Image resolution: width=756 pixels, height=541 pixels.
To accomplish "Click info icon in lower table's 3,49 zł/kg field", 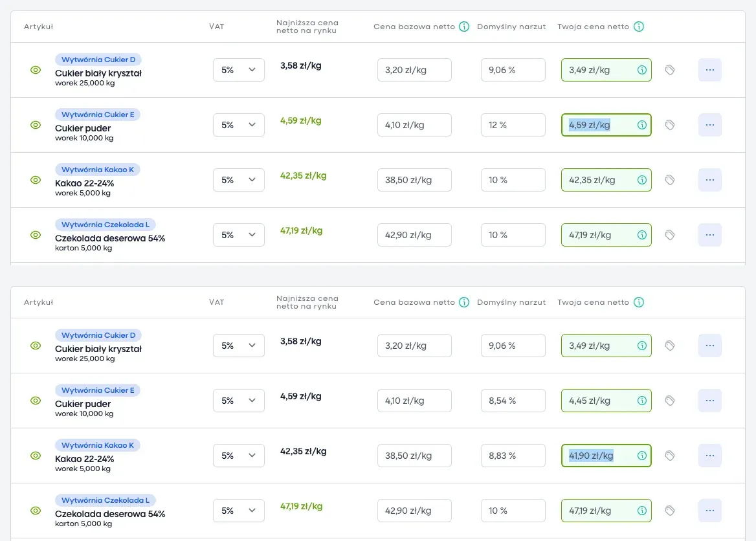I will [x=641, y=346].
